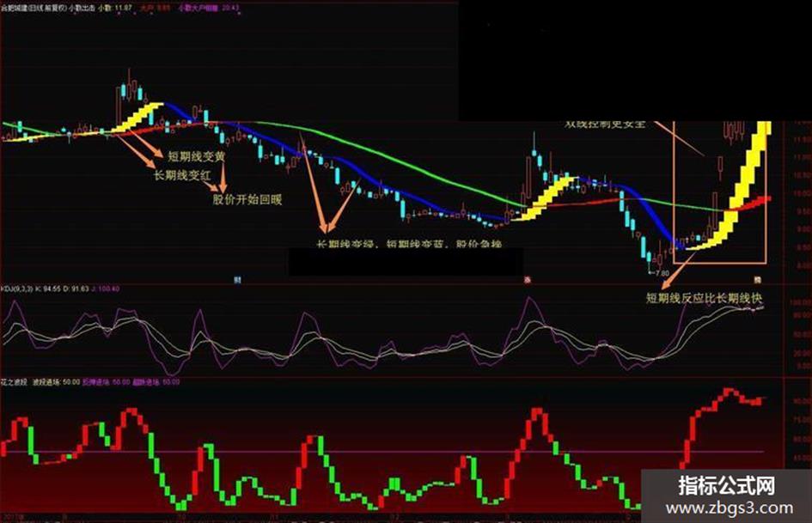Click the K: 94.55 value
Viewport: 812px width, 523px height.
[x=47, y=289]
